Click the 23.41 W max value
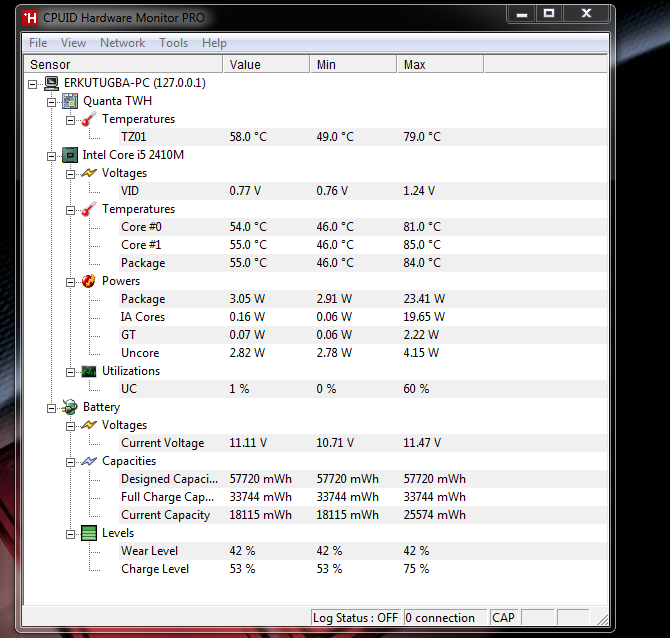The width and height of the screenshot is (670, 638). point(424,299)
